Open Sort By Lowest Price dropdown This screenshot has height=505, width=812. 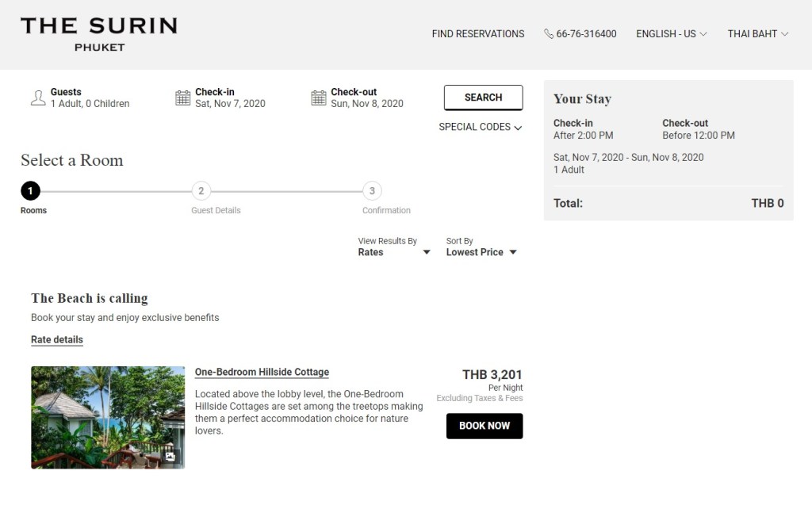pos(481,252)
